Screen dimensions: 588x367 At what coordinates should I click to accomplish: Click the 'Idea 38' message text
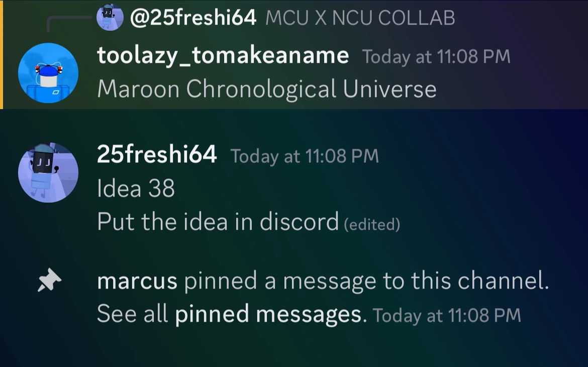point(136,189)
